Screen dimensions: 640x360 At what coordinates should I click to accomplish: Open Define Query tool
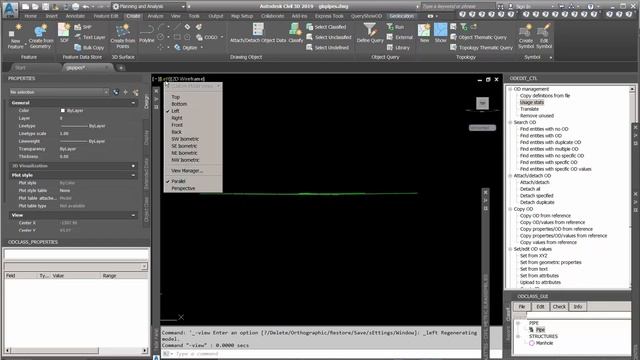370,33
